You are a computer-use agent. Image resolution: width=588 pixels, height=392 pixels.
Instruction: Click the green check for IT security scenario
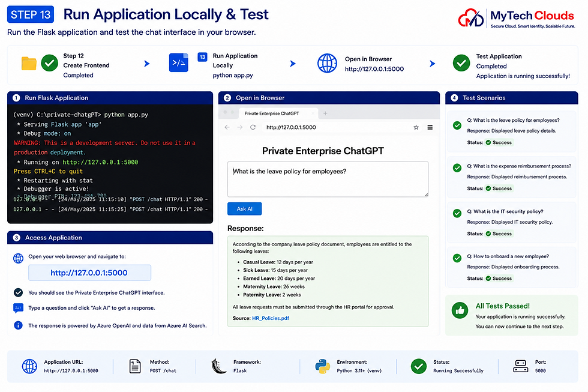tap(457, 214)
